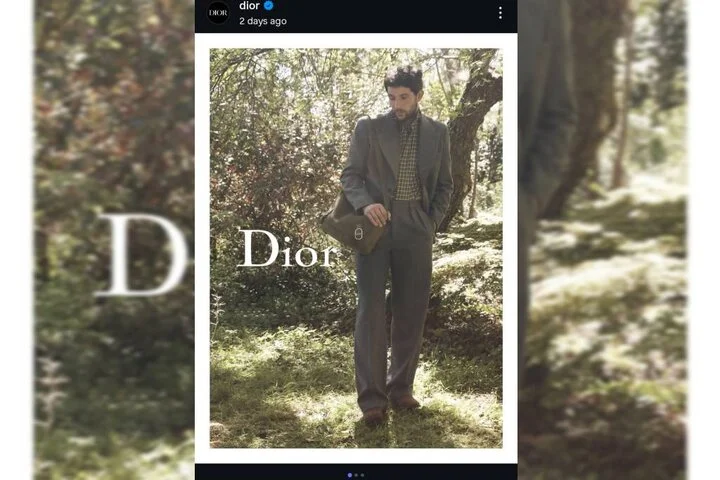Tap the metal clasp on the bag
Screen dimensions: 720x480
click(x=359, y=232)
